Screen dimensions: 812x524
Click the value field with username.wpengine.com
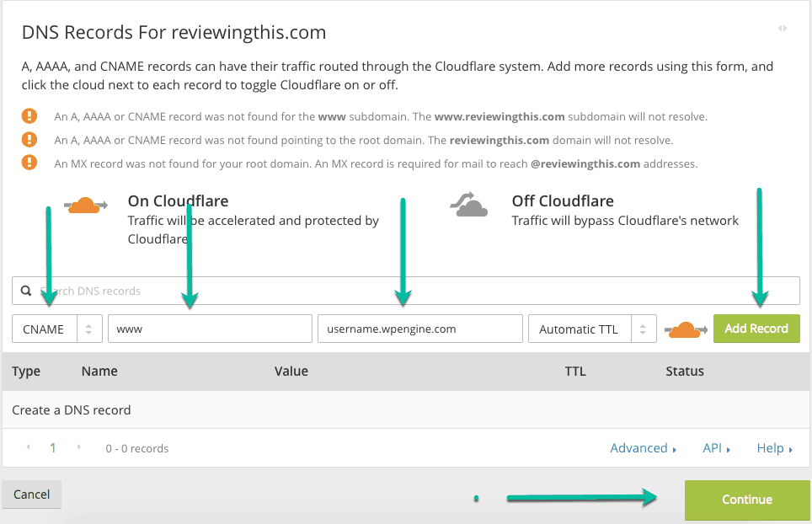tap(420, 329)
